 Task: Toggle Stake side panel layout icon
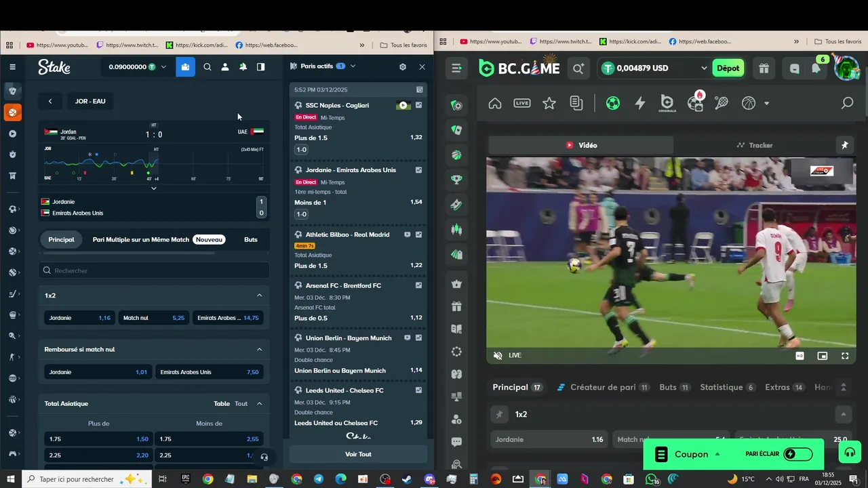(x=260, y=67)
